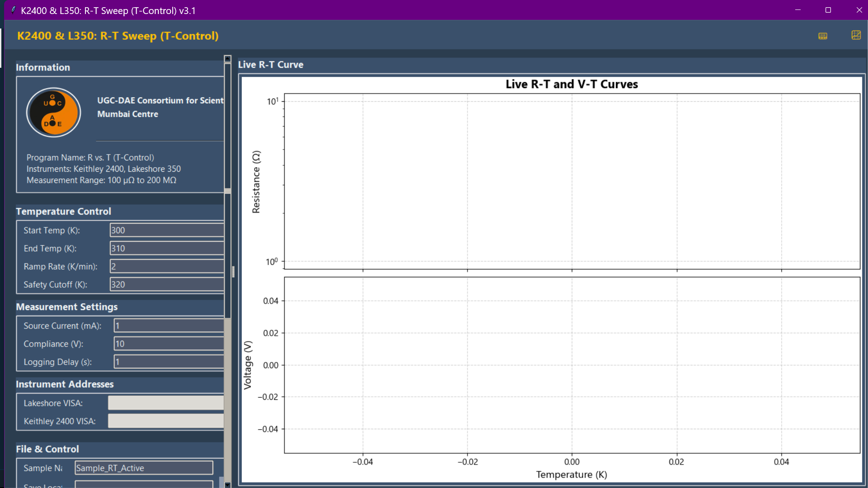This screenshot has width=868, height=488.
Task: Click the UGC-DAE consortium logo
Action: (53, 112)
